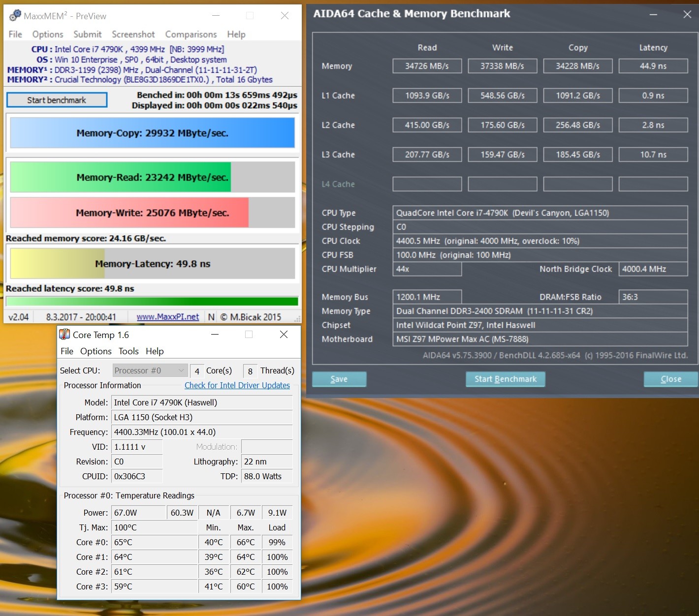This screenshot has height=616, width=699.
Task: Click the Core Temp title bar icon
Action: pos(64,335)
